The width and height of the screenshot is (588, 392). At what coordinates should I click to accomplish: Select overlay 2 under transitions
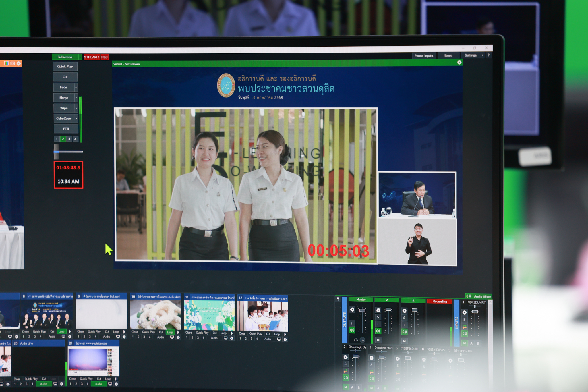pyautogui.click(x=63, y=139)
